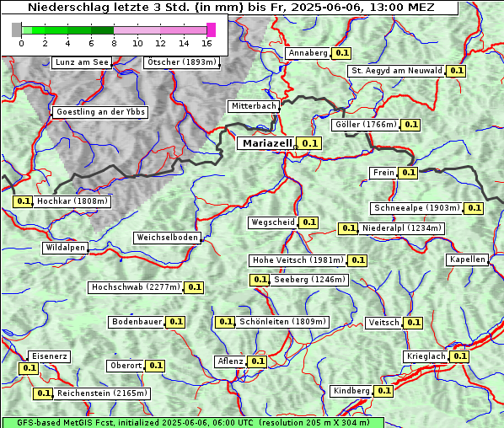Viewport: 504px width, 428px height.
Task: Select the 0.1 value next to Mariazell
Action: [309, 143]
